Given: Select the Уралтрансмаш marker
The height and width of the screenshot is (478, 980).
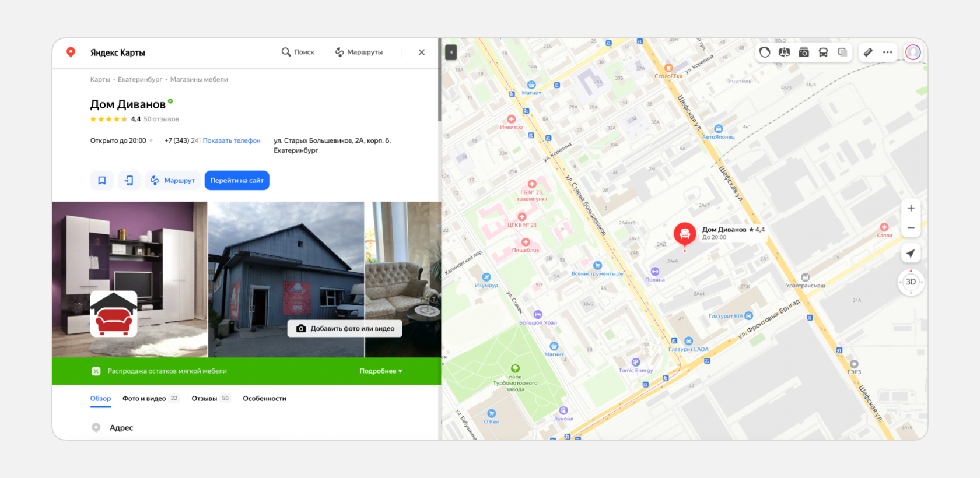Looking at the screenshot, I should point(806,277).
